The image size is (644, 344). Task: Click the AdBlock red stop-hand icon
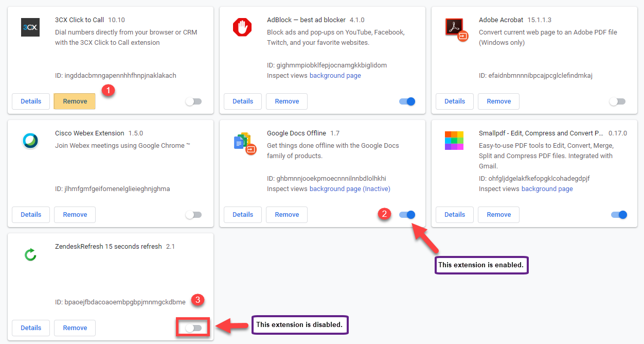242,27
